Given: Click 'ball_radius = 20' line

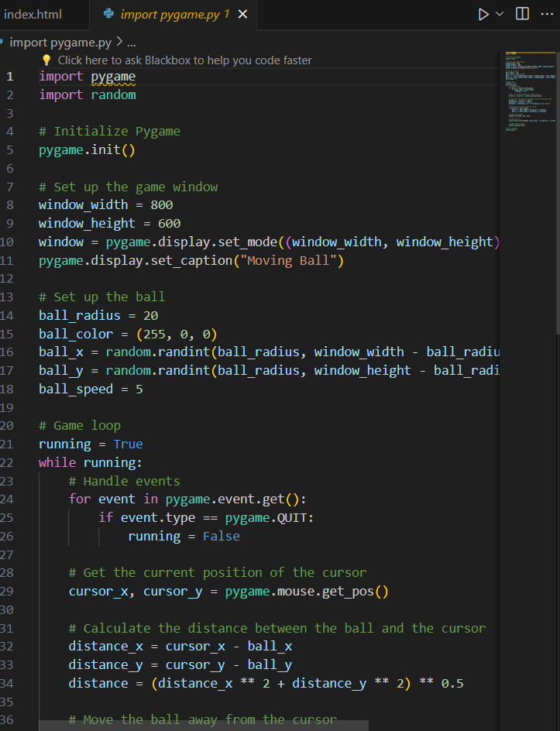Looking at the screenshot, I should click(98, 316).
